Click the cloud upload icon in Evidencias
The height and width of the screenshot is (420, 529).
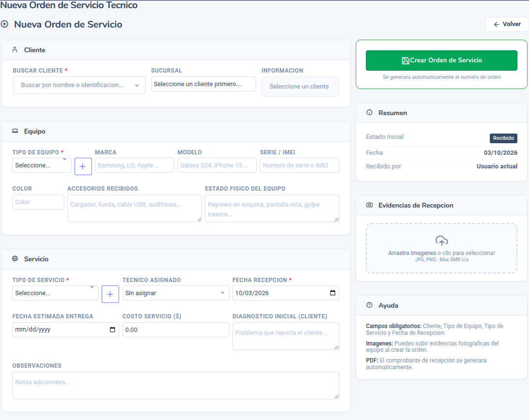click(441, 241)
